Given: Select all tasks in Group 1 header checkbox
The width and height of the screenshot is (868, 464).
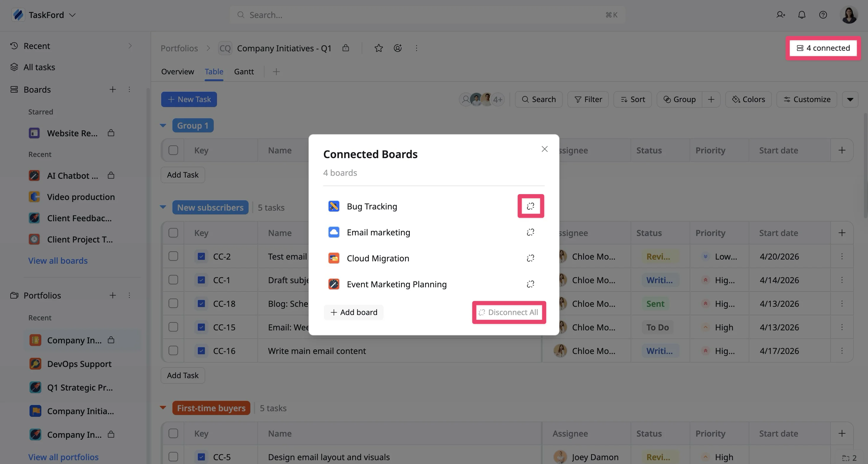Looking at the screenshot, I should point(173,150).
